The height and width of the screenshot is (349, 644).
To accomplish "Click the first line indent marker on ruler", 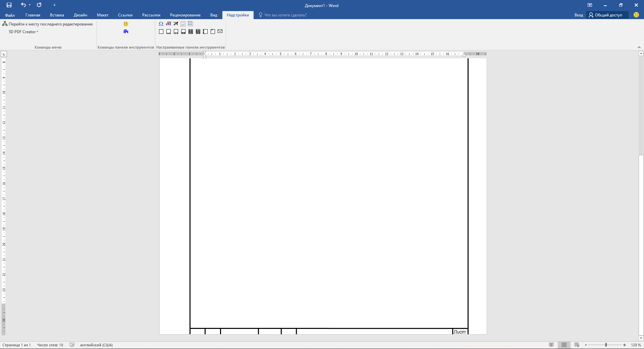I will click(x=204, y=53).
